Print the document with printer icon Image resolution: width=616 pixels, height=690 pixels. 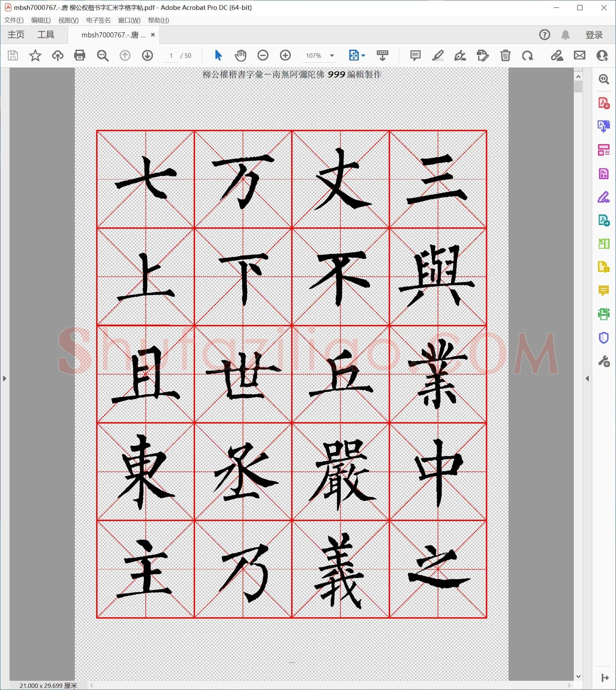pos(80,55)
